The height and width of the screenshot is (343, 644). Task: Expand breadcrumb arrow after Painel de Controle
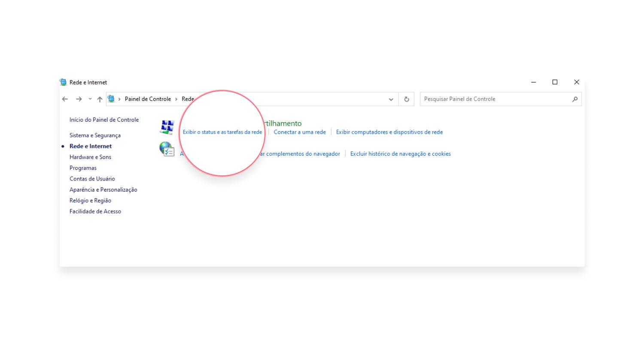tap(176, 99)
